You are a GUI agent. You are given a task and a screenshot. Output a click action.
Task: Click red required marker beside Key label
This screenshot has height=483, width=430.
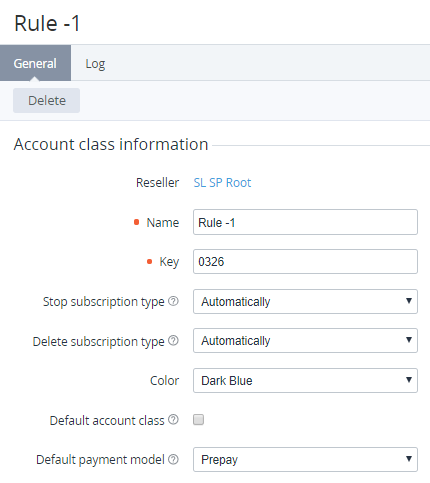pyautogui.click(x=149, y=262)
